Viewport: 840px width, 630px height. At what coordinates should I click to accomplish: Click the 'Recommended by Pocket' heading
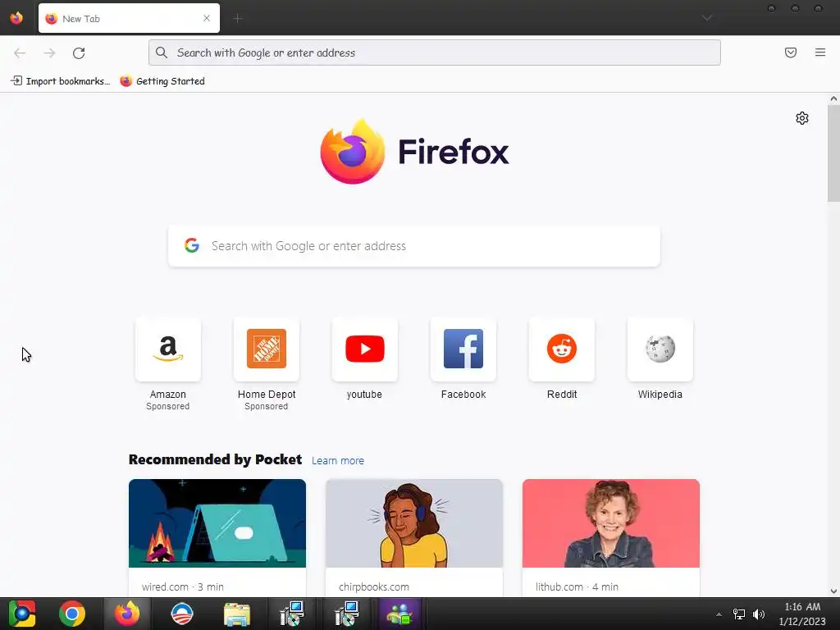tap(216, 459)
